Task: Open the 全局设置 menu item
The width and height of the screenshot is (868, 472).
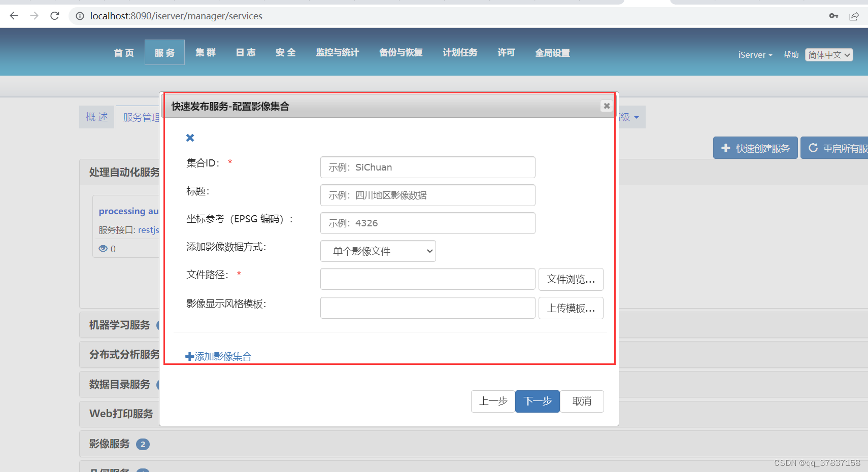Action: [552, 53]
